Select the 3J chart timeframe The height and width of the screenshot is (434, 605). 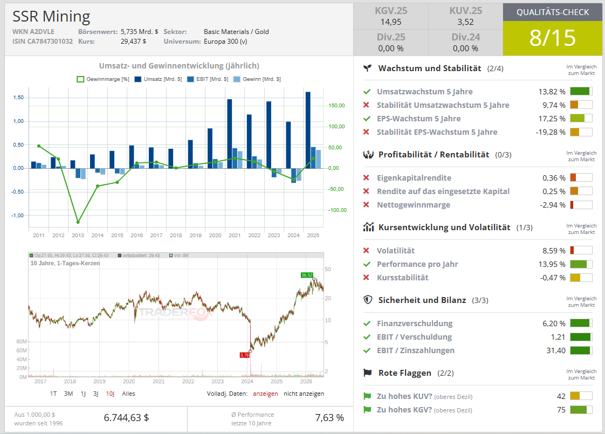pyautogui.click(x=96, y=393)
